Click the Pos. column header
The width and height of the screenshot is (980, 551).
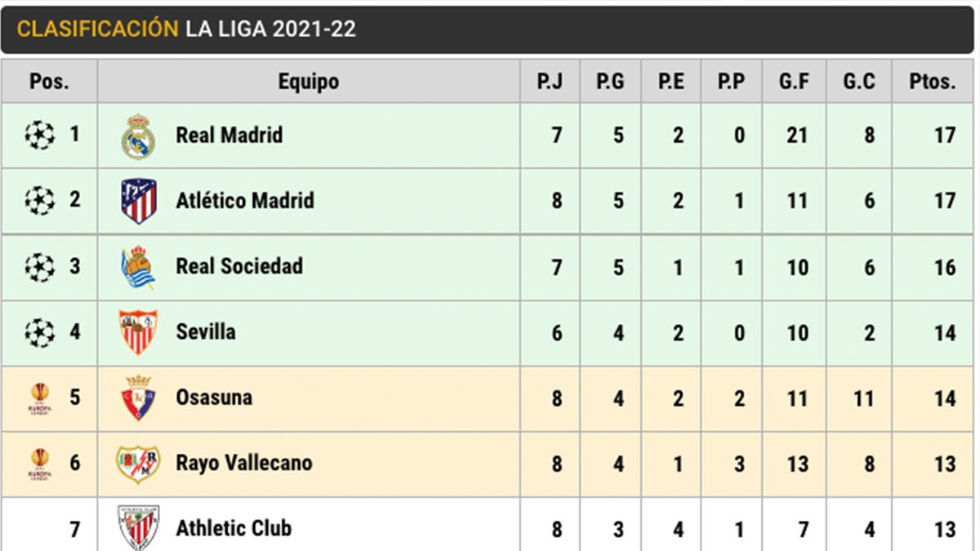(x=49, y=82)
